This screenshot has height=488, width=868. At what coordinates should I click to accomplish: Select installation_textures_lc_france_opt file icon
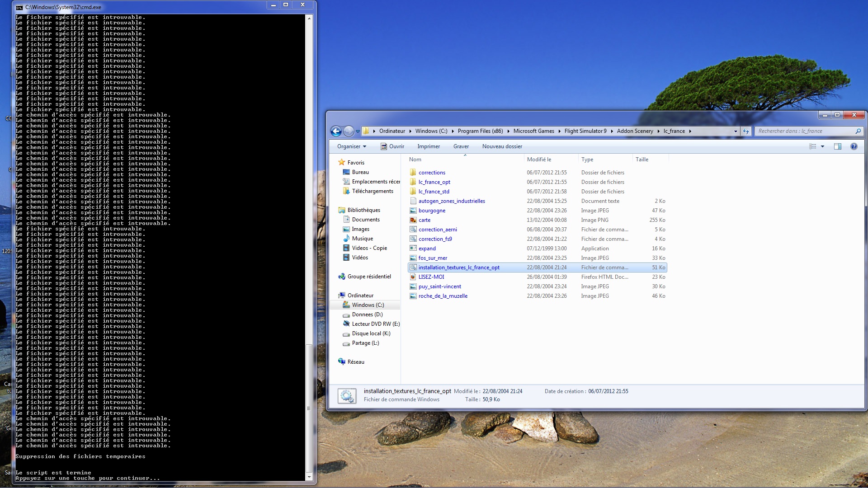tap(413, 267)
